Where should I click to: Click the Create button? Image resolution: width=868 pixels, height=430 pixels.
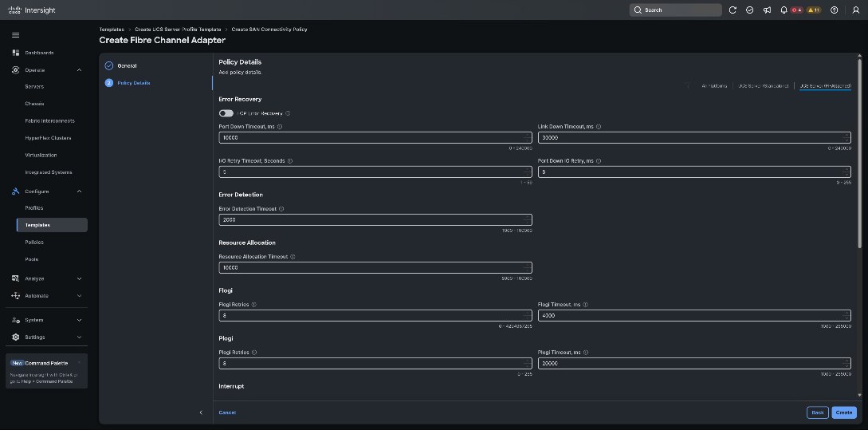(843, 412)
